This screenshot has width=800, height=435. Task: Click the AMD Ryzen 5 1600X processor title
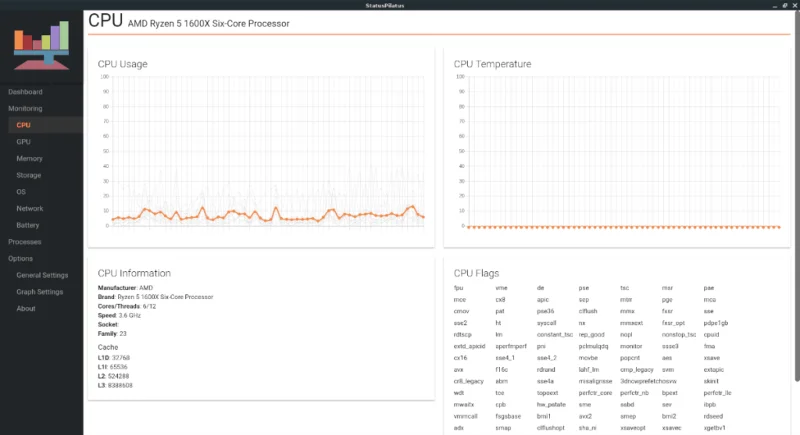click(x=208, y=23)
